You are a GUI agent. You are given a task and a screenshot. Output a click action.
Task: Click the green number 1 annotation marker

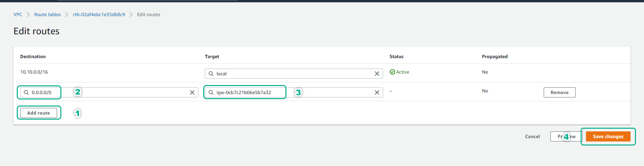coord(77,113)
